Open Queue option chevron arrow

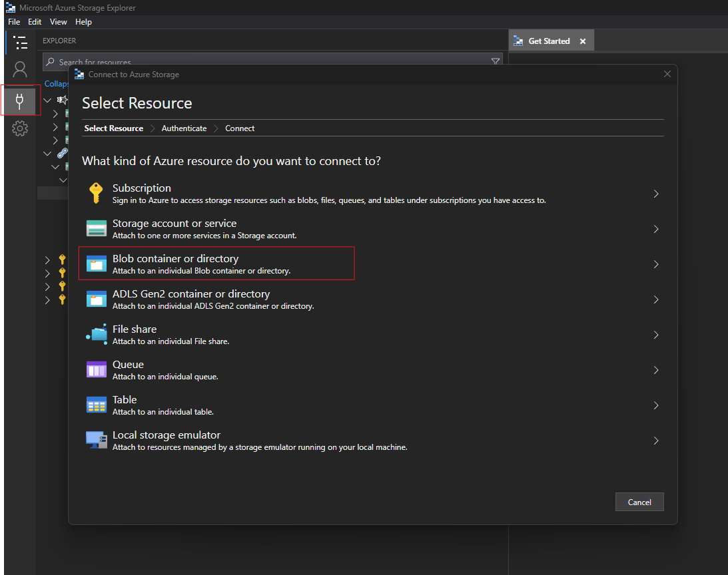[656, 370]
